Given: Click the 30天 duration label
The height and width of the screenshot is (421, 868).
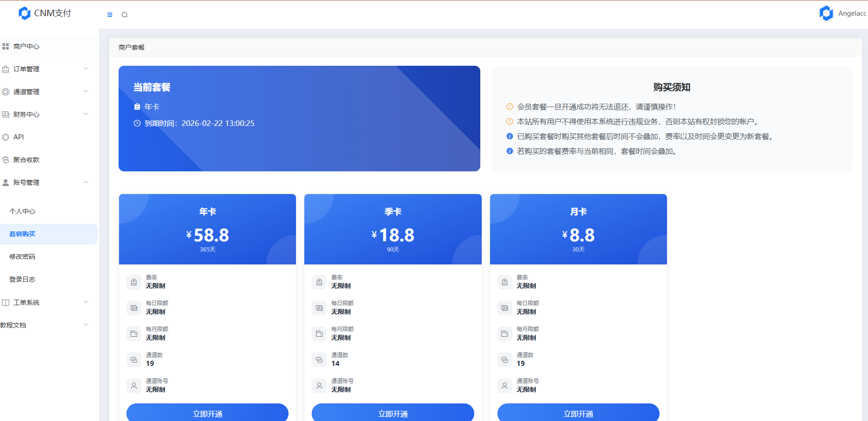Looking at the screenshot, I should (x=579, y=250).
